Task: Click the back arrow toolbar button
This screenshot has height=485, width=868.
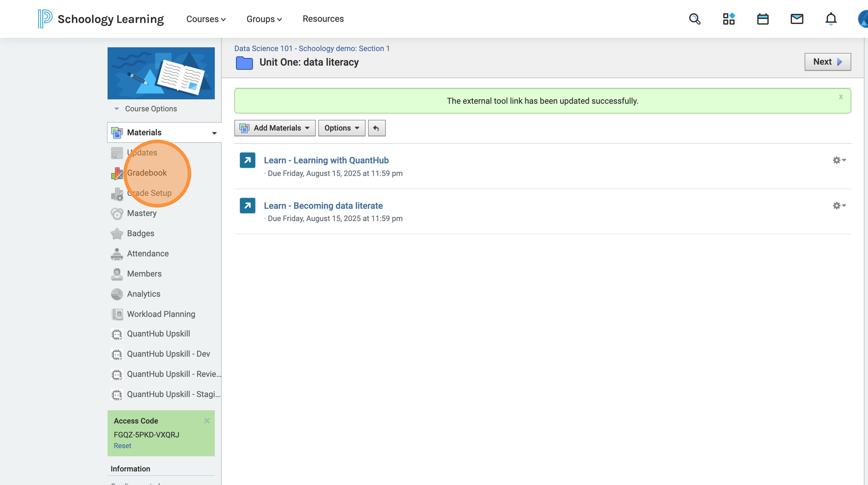Action: click(376, 128)
